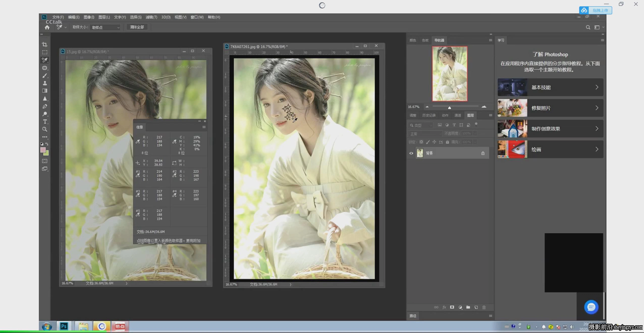Open the 不透明度 opacity dropdown arrow

click(475, 133)
